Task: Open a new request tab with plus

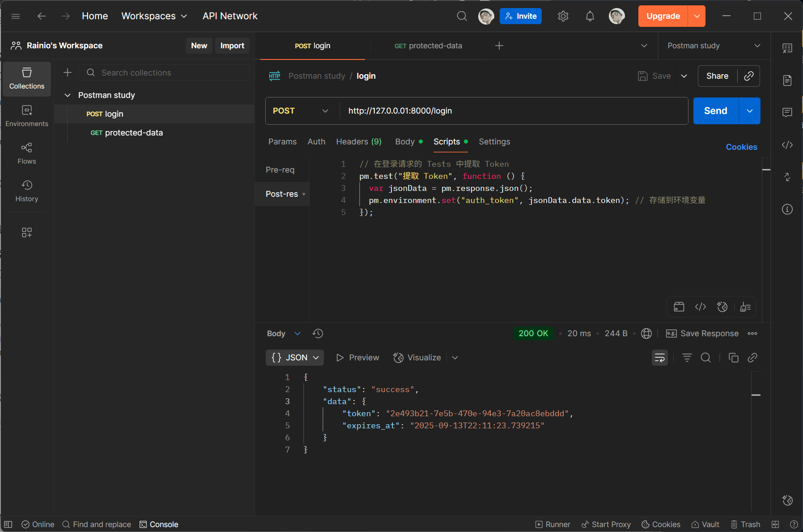Action: pyautogui.click(x=499, y=46)
